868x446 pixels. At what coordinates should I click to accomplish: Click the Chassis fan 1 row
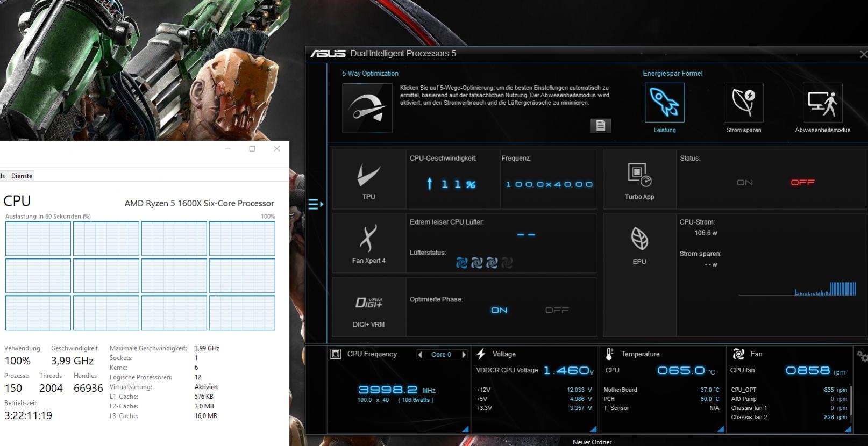[x=789, y=408]
